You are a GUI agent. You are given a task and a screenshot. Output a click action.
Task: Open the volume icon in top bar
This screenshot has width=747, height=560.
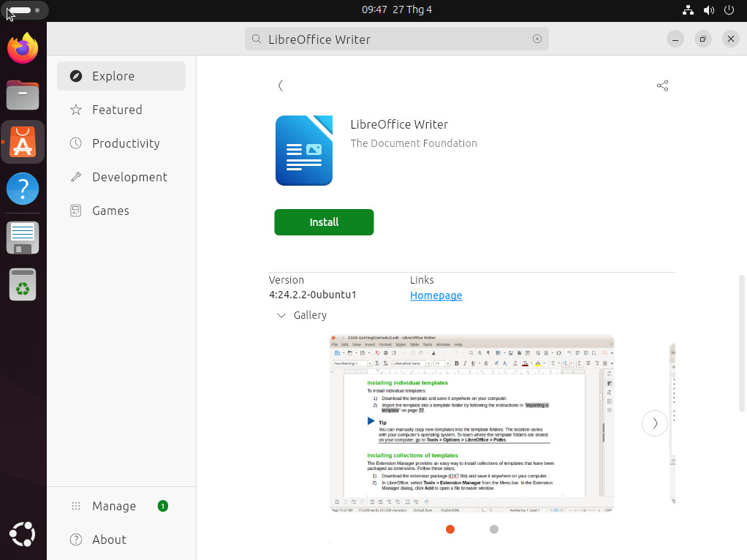coord(709,10)
